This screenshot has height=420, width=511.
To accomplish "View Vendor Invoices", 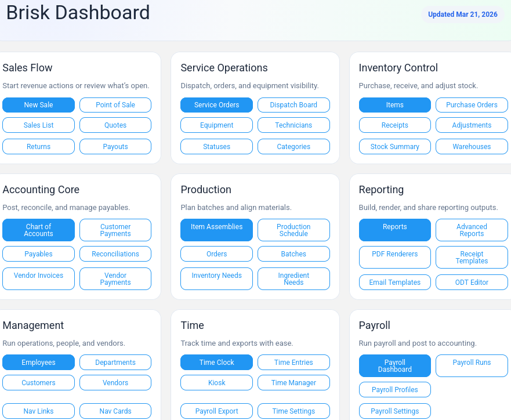I will point(38,278).
